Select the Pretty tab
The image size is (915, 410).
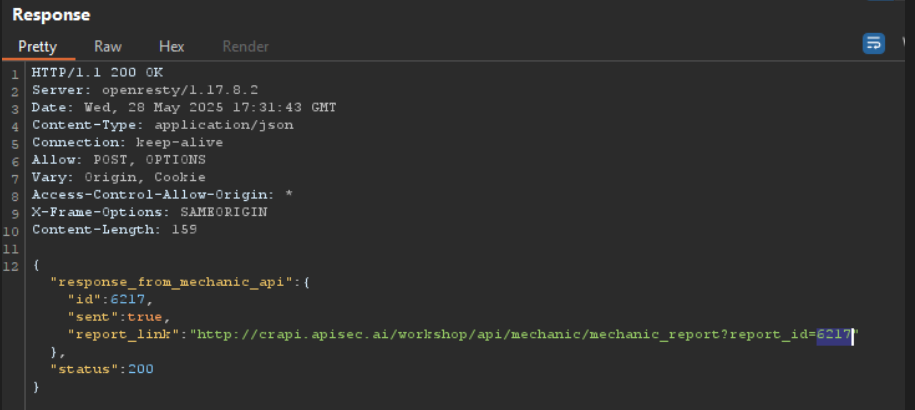[x=38, y=47]
